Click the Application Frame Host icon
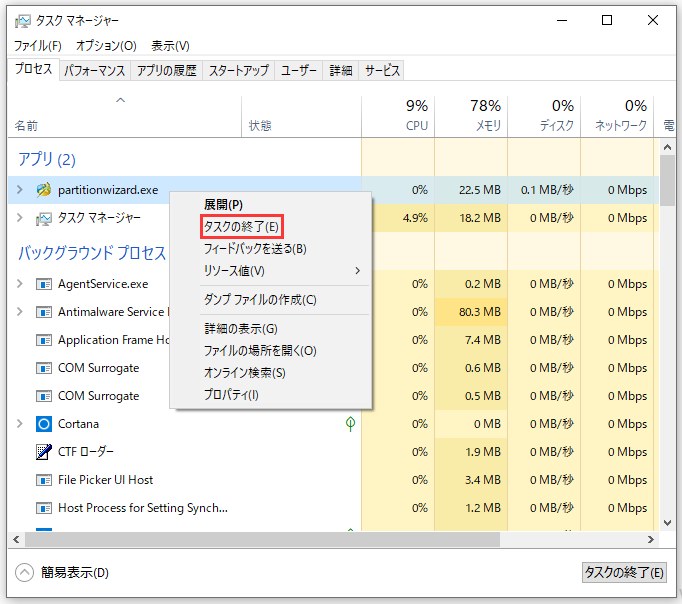682x604 pixels. [43, 340]
